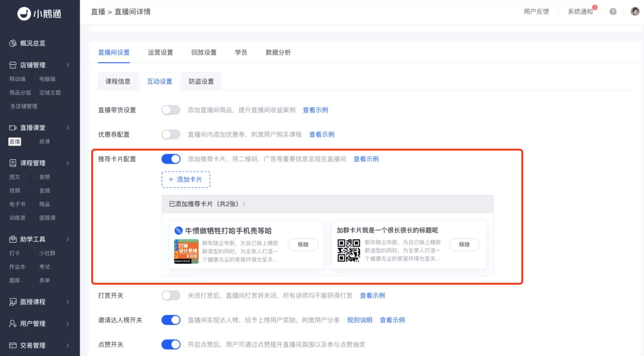Select the 防盗设置 sub-tab

point(201,81)
